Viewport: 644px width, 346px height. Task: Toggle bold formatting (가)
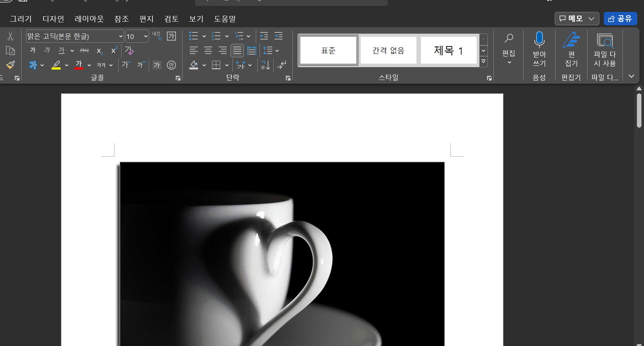click(33, 50)
